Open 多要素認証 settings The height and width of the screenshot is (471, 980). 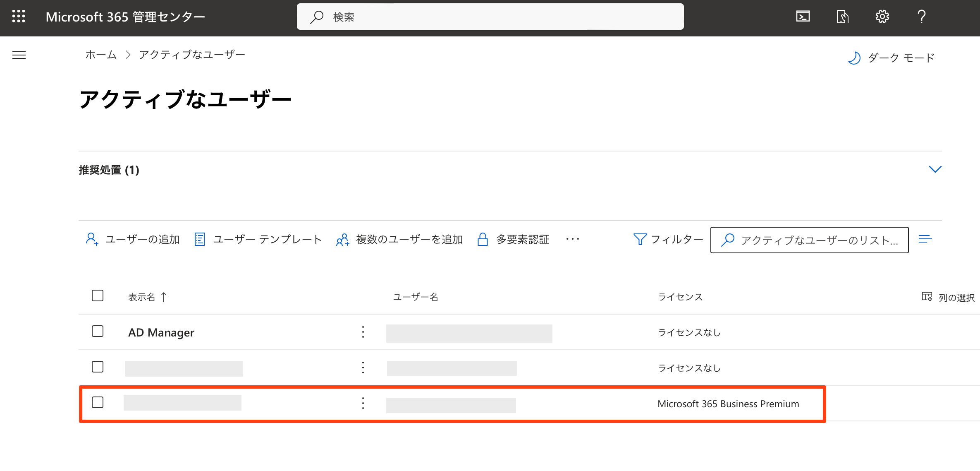[513, 239]
